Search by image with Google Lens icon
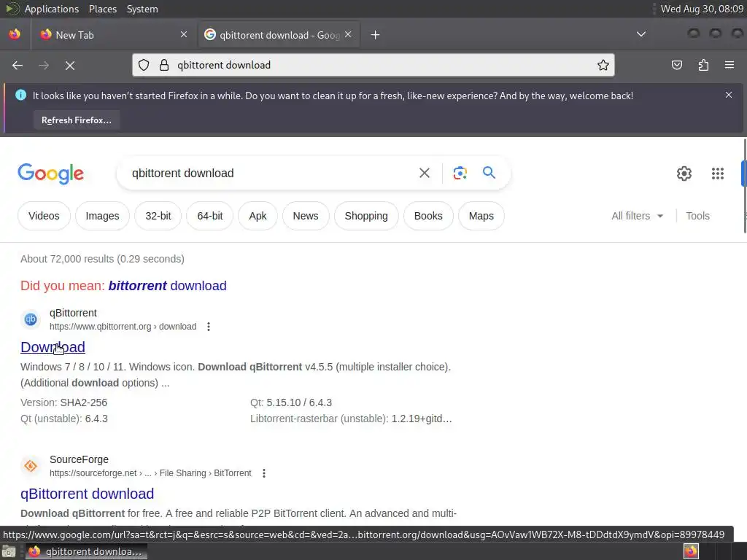 [x=460, y=173]
